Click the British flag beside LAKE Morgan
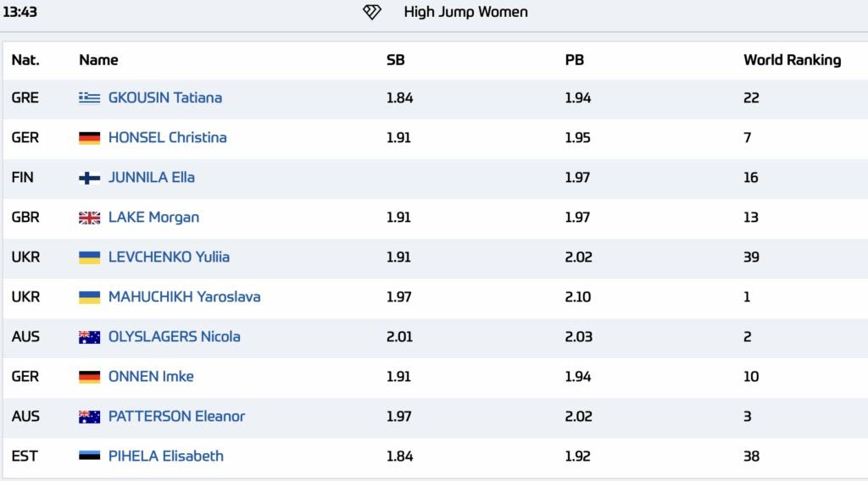Image resolution: width=868 pixels, height=481 pixels. [89, 218]
